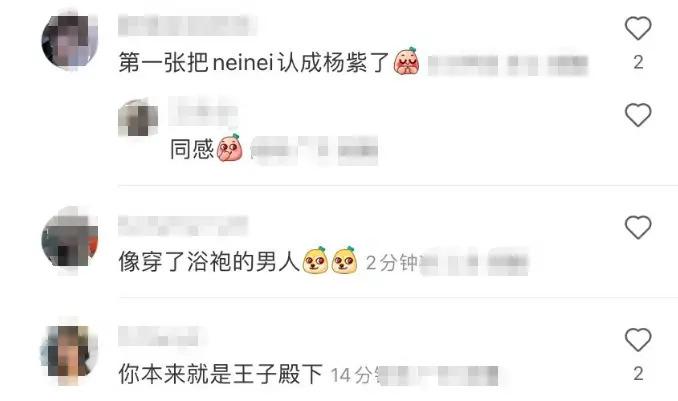Open avatar of the 浴袍 commenter
This screenshot has width=678, height=401.
(70, 240)
